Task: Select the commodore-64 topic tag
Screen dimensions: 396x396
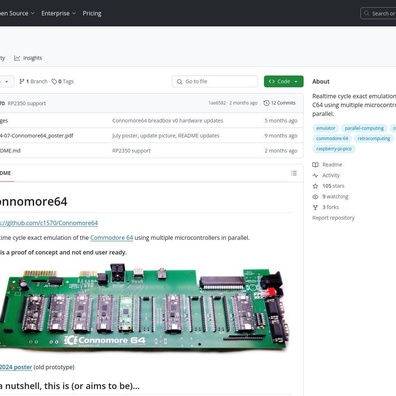Action: pos(332,138)
